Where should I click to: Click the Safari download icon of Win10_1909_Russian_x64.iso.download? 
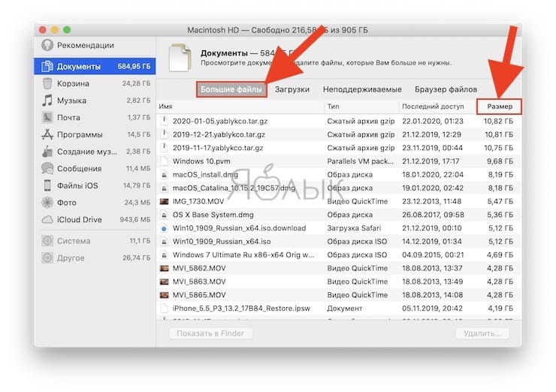tap(164, 228)
